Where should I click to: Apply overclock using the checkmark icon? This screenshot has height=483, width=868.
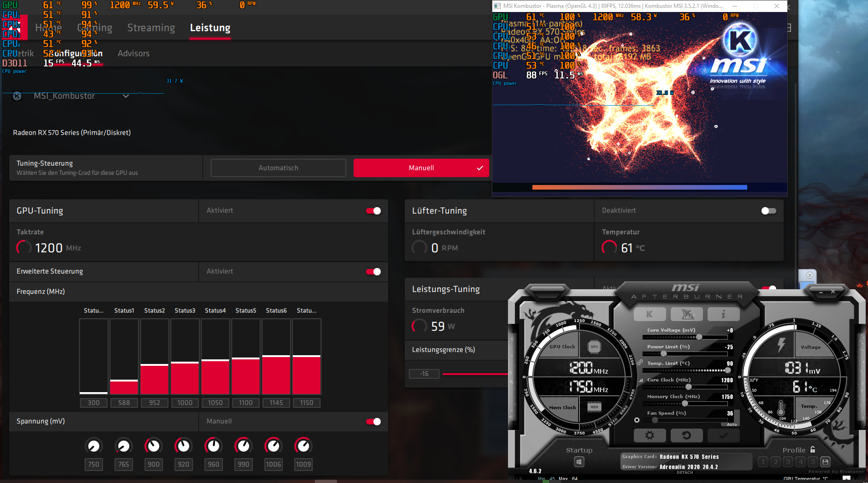pos(723,435)
